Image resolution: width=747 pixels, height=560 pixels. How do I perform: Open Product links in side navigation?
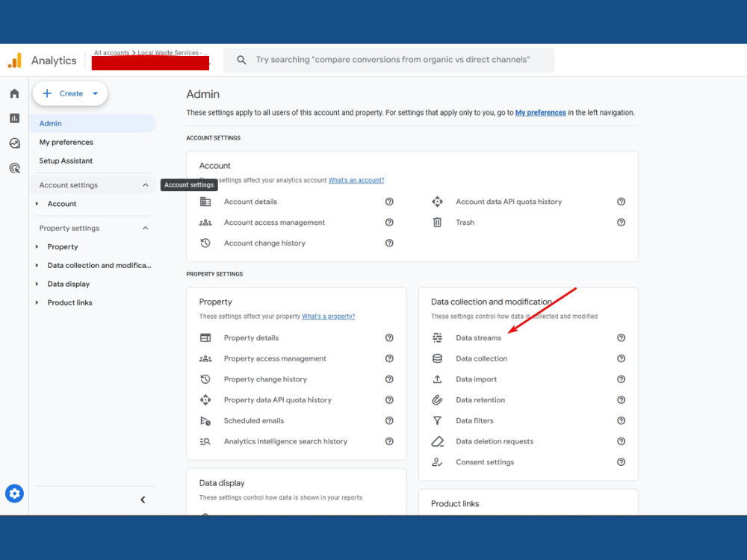point(69,302)
